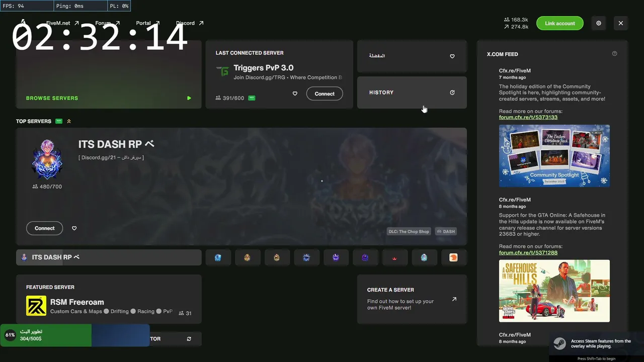Click the 61% badge on the donation goal
Viewport: 644px width, 362px height.
pyautogui.click(x=10, y=335)
